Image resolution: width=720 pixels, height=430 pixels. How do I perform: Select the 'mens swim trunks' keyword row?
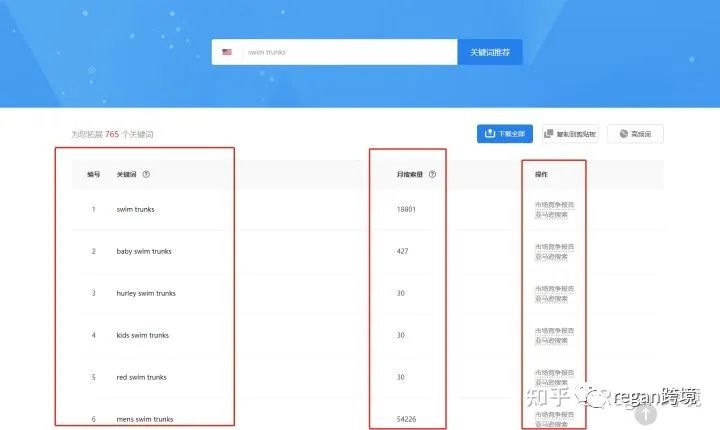tap(367, 419)
